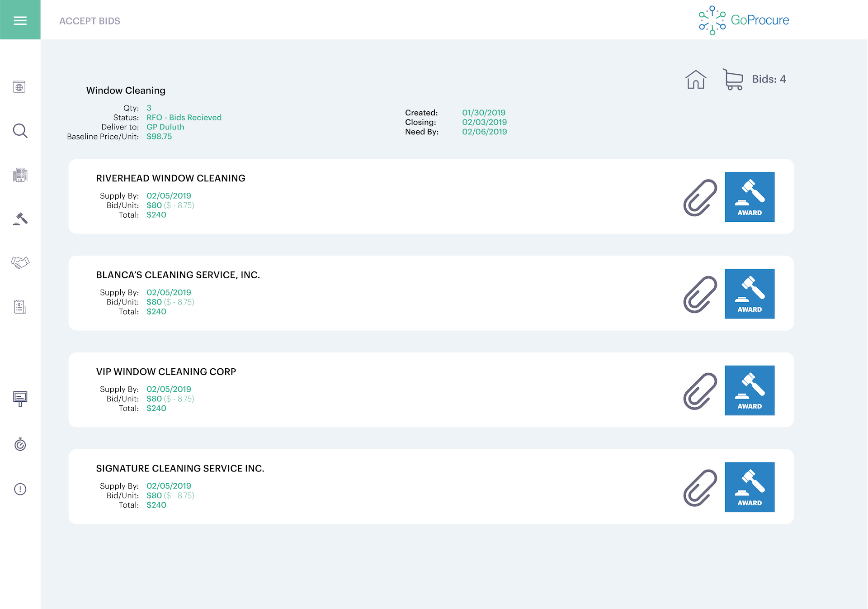The image size is (868, 609).
Task: Award bid to Signature Cleaning Service
Action: coord(749,487)
